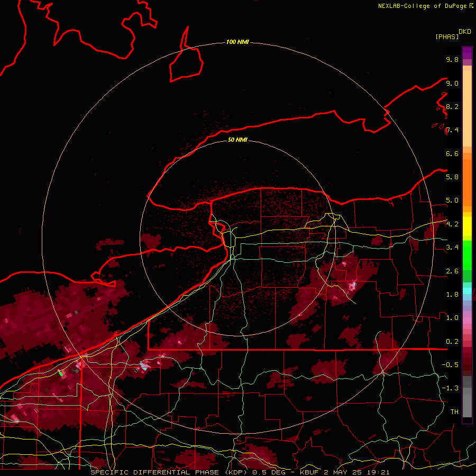
Task: Click the 2.6 scale value
Action: tap(452, 271)
